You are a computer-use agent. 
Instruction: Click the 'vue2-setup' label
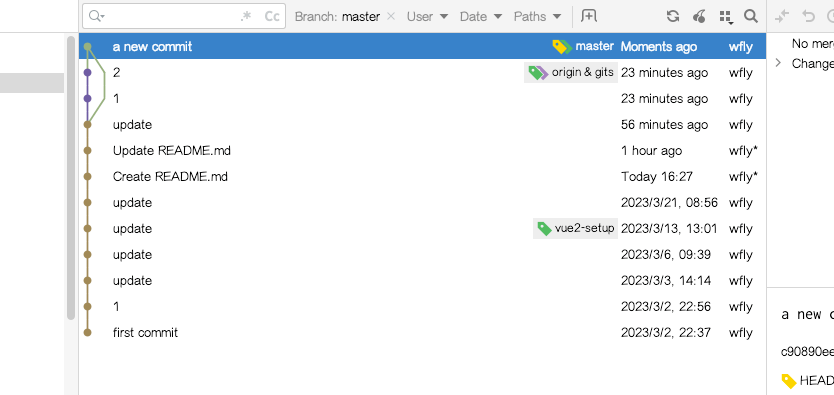pos(585,229)
